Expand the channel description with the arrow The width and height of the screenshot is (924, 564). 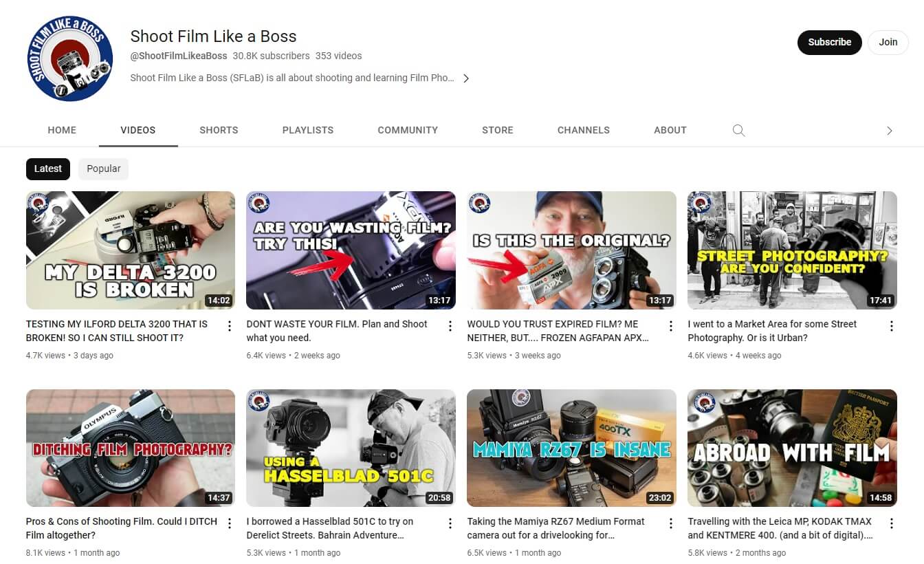(466, 78)
